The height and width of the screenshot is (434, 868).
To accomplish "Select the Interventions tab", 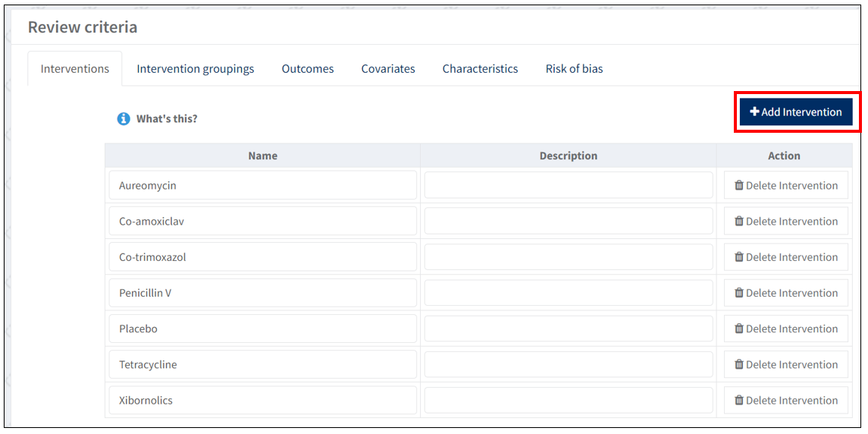I will pos(75,69).
